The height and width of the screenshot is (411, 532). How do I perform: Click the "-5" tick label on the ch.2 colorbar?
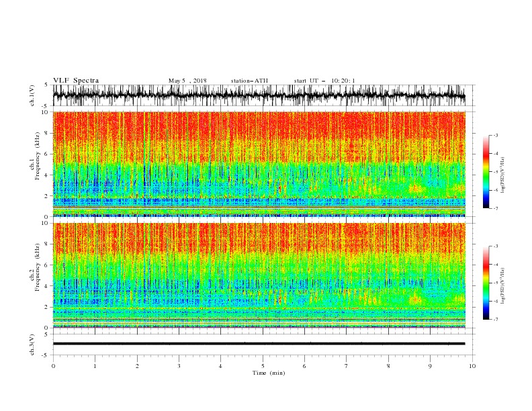point(495,283)
